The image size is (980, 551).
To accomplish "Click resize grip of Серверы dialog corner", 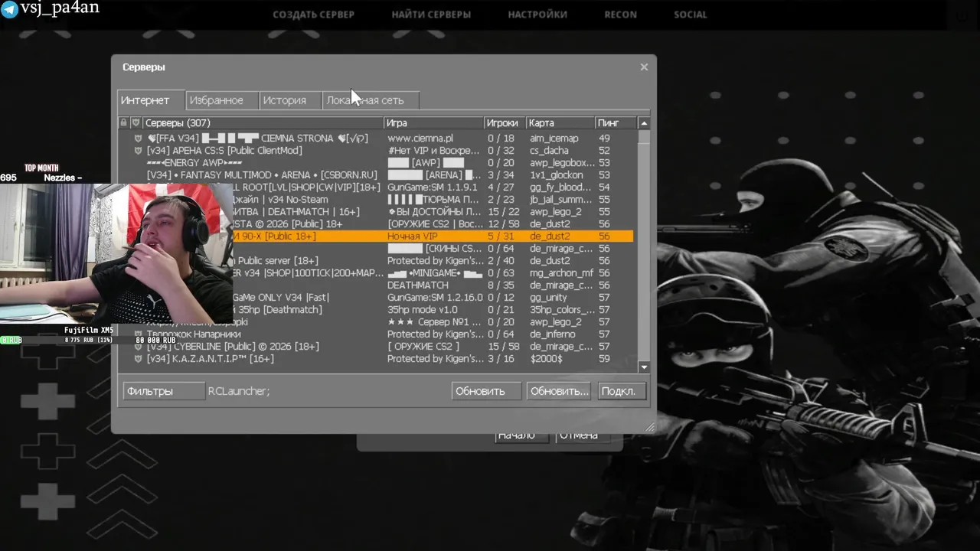I will coord(652,429).
